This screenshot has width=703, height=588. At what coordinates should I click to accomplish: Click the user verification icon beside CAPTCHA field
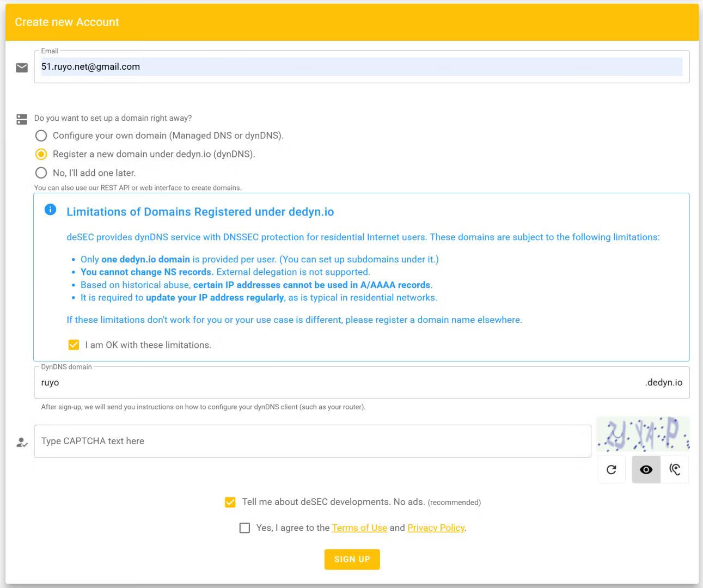coord(22,442)
